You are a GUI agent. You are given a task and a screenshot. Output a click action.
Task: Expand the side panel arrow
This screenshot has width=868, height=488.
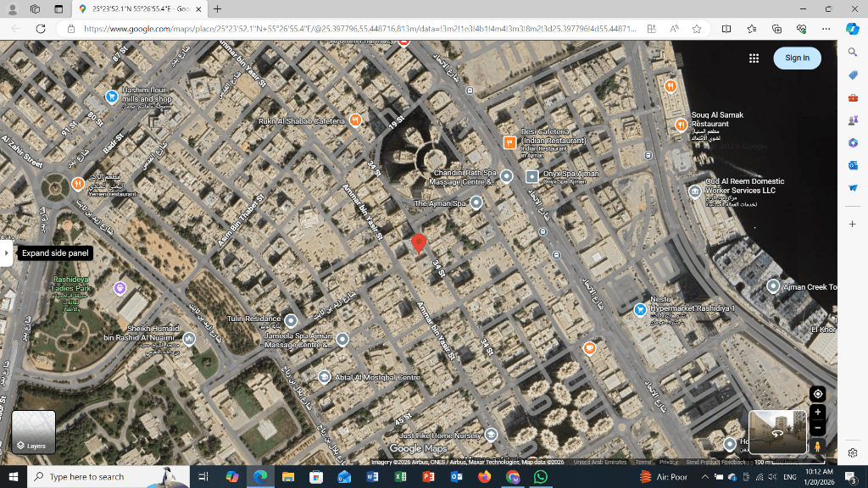pyautogui.click(x=7, y=252)
